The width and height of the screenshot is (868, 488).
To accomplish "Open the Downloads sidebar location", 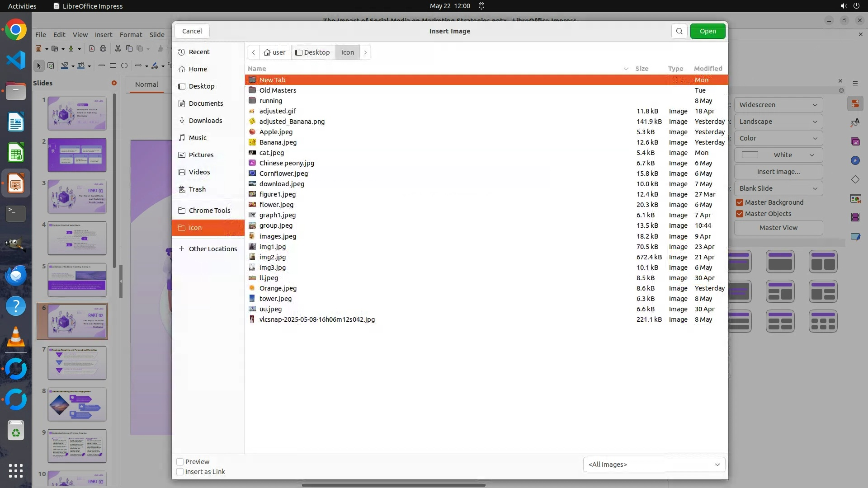I will coord(205,121).
